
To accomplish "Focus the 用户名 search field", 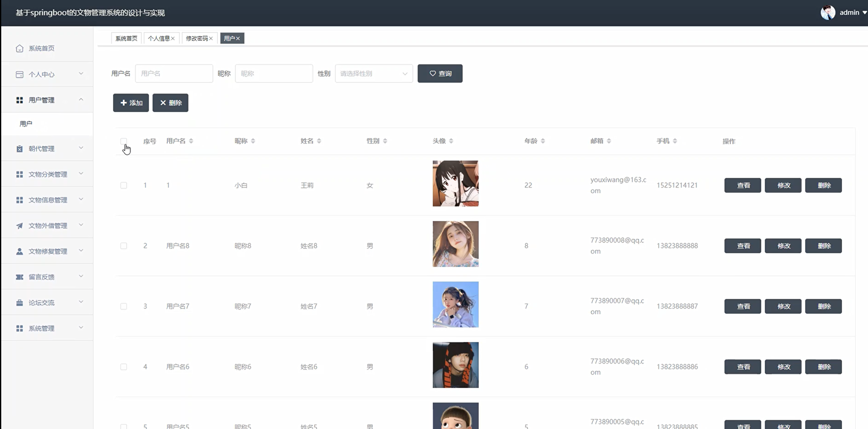I will 174,73.
